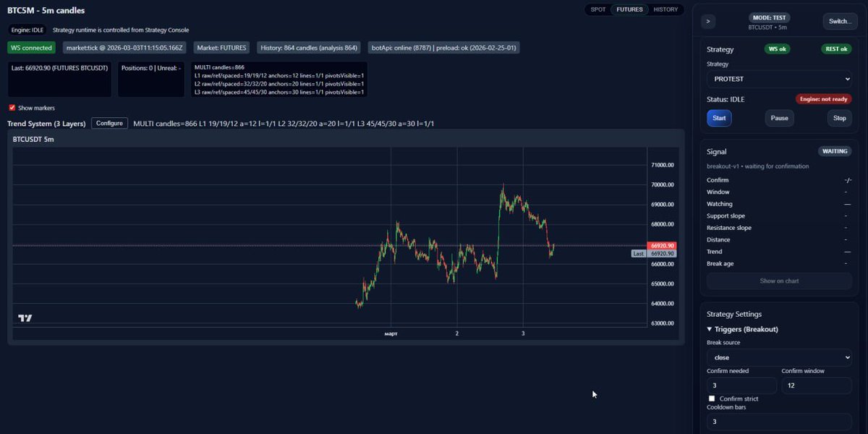Stop the strategy
Screen dimensions: 868x434
(840, 118)
